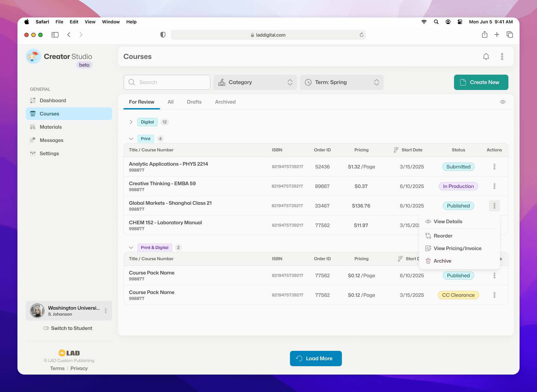537x392 pixels.
Task: Toggle Switch to Student
Action: point(68,328)
